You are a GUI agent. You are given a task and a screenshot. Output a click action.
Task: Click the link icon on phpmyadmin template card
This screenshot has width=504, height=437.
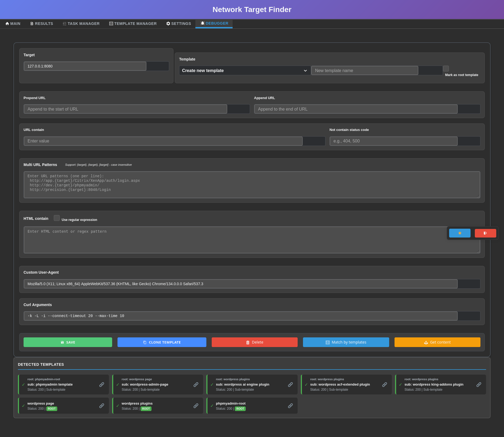pos(102,385)
